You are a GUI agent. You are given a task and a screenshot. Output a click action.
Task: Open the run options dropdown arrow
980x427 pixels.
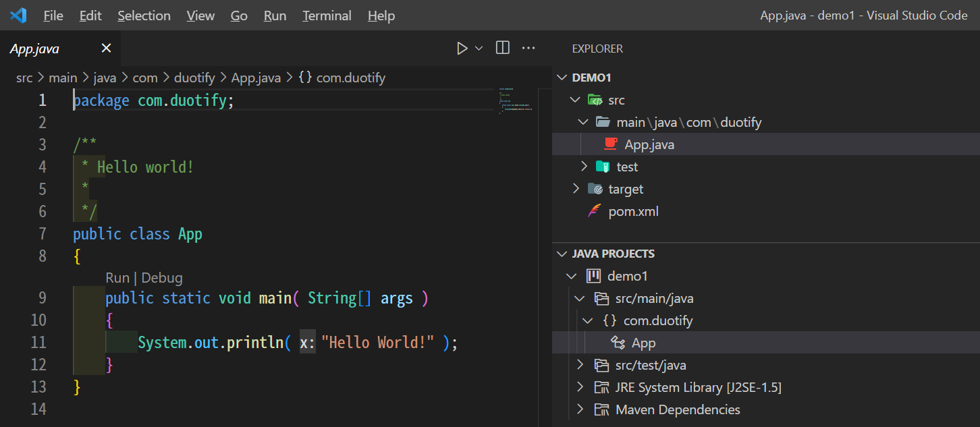pos(479,48)
